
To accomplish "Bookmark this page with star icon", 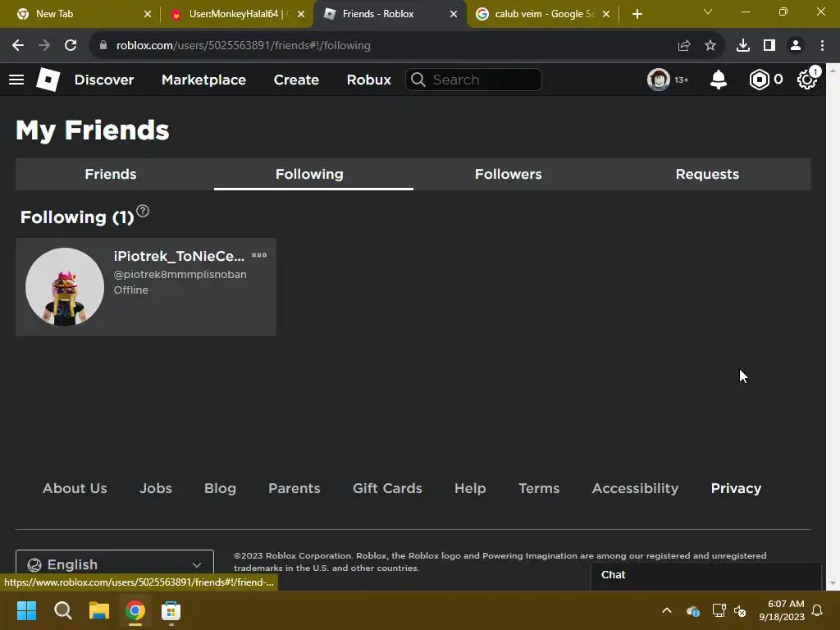I will [710, 46].
